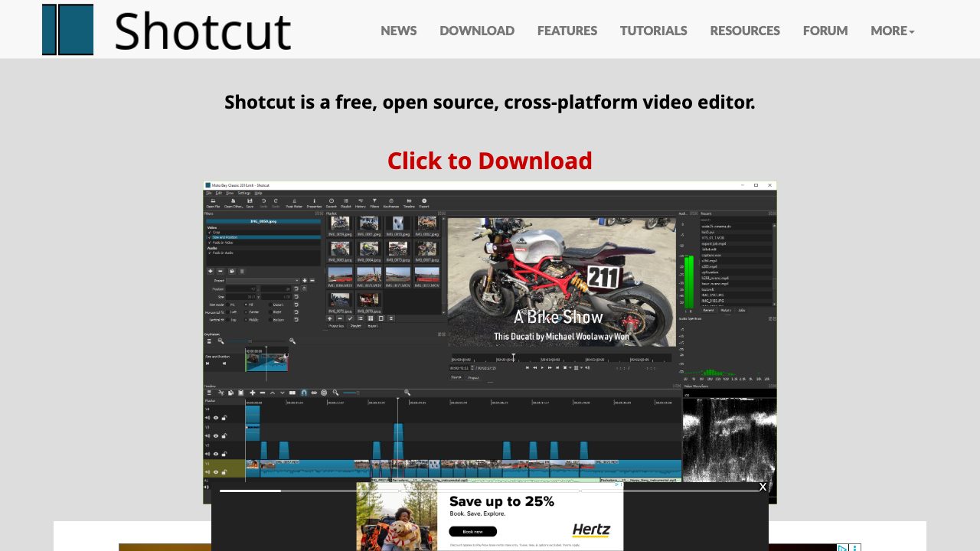980x551 pixels.
Task: Click the Save up to 25% ad headline
Action: point(501,502)
